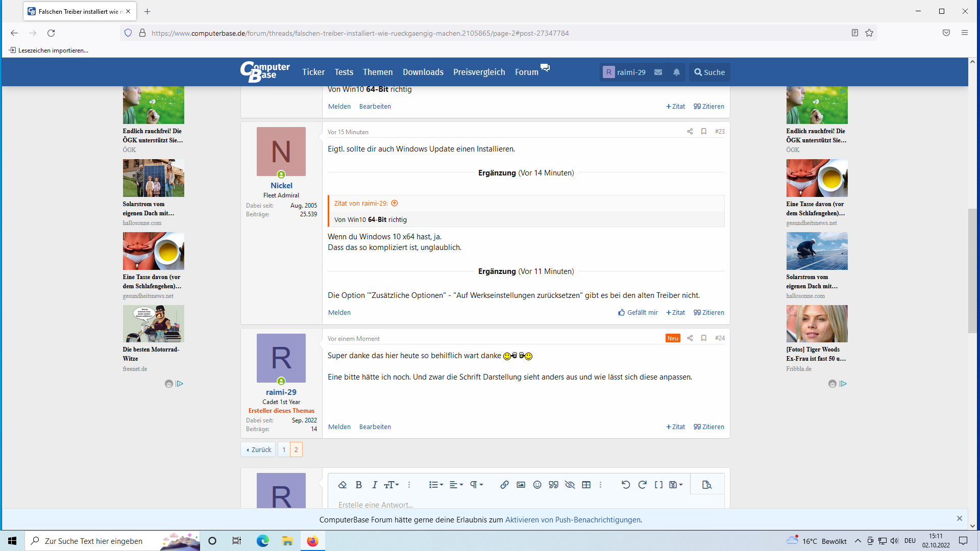Screen dimensions: 980x551
Task: Open notification bell in site header
Action: click(676, 72)
